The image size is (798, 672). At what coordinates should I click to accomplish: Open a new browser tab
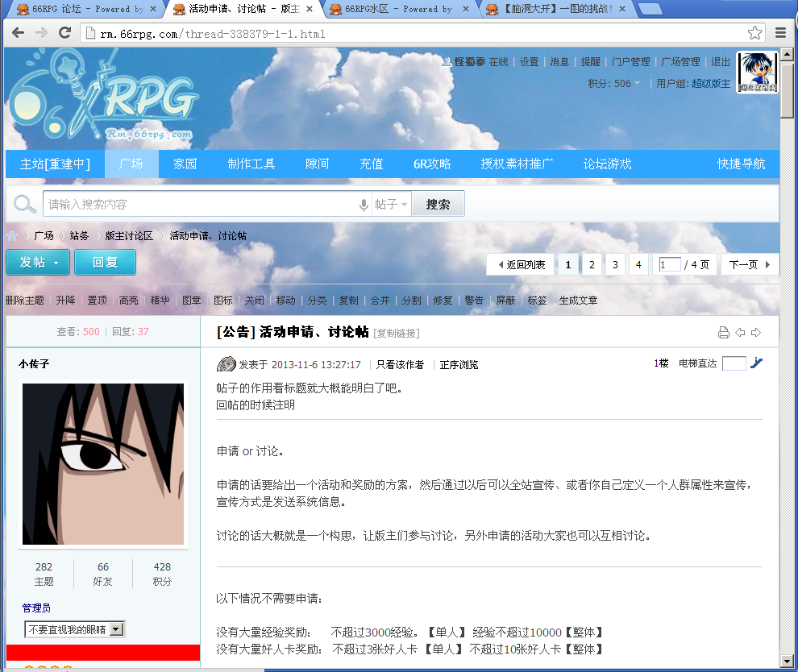coord(650,9)
